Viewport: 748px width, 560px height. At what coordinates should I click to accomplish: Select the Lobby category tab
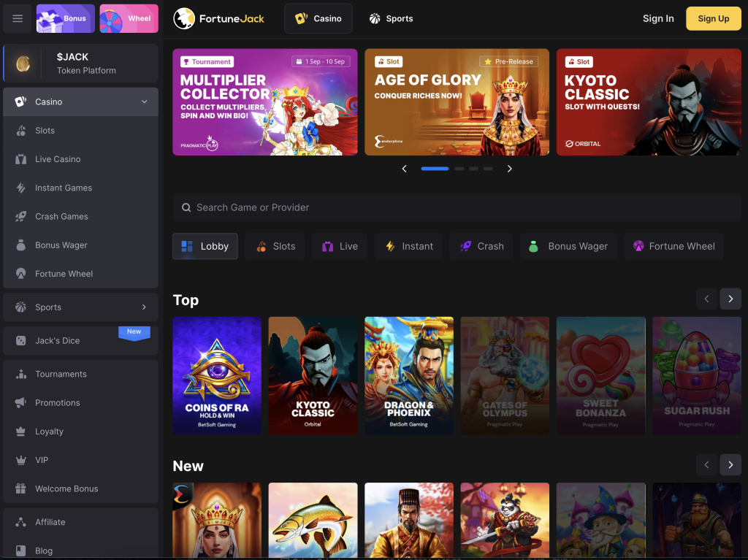click(205, 246)
